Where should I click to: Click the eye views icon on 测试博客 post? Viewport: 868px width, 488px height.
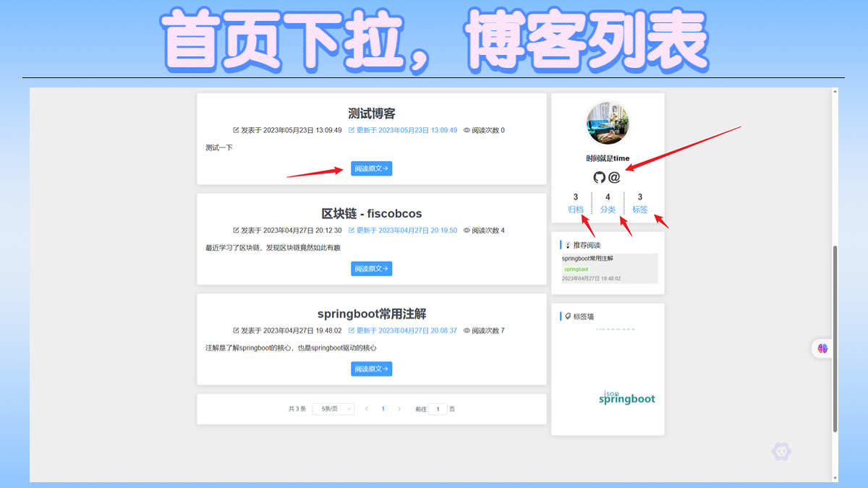(x=467, y=130)
